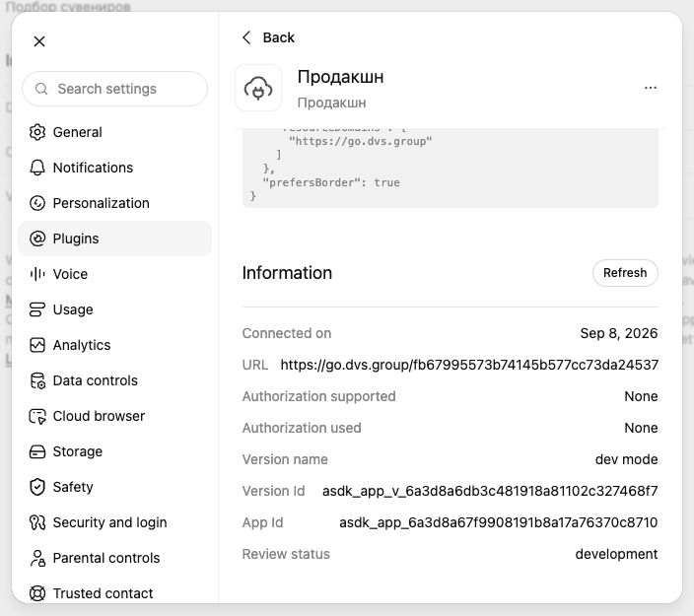Viewport: 694px width, 616px height.
Task: Click the Plugins icon in sidebar
Action: (37, 239)
